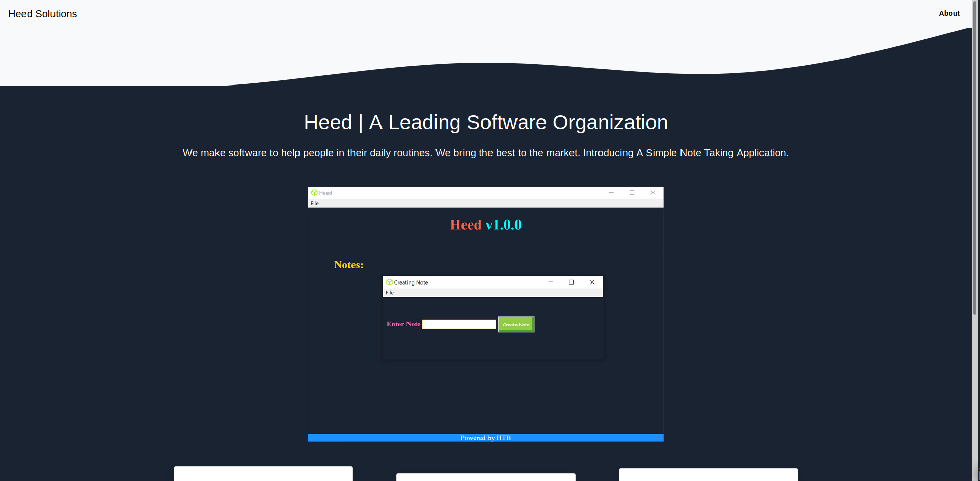Click the maximize icon on the Heed window
The width and height of the screenshot is (980, 481).
coord(632,193)
